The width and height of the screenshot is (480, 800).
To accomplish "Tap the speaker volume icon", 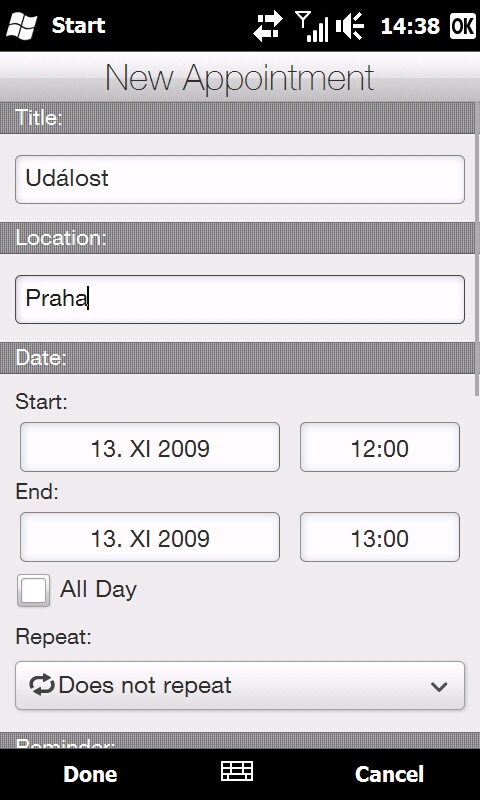I will (x=350, y=26).
